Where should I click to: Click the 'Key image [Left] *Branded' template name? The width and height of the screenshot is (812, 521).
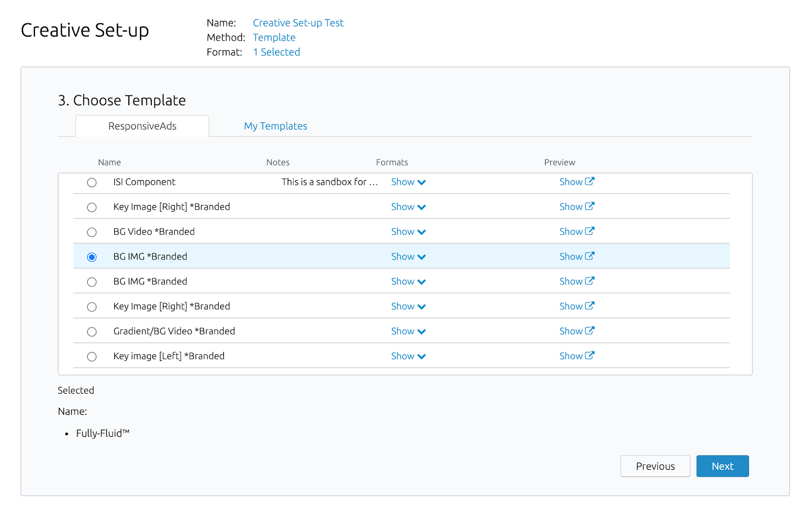[169, 356]
